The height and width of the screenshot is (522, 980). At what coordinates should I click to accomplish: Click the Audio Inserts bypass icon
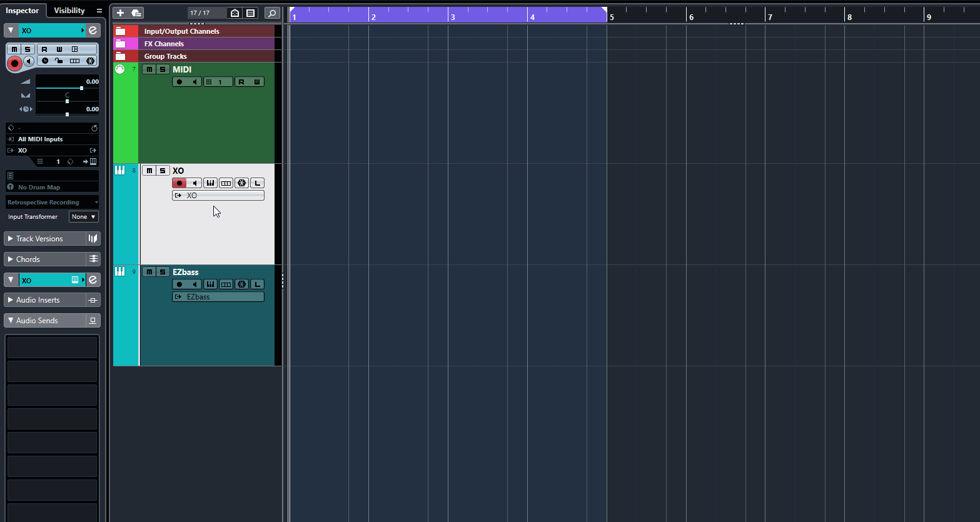pos(93,300)
